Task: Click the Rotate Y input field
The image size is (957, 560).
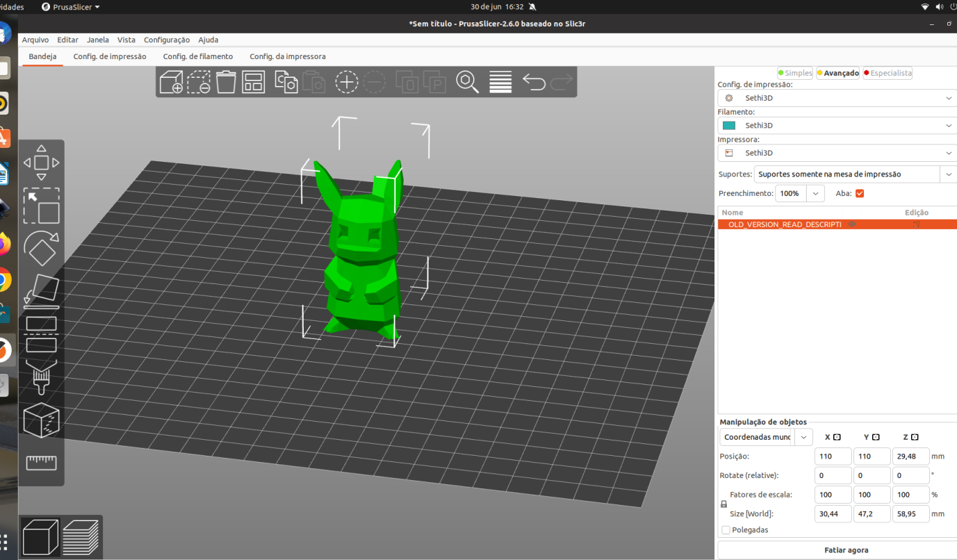Action: [872, 476]
